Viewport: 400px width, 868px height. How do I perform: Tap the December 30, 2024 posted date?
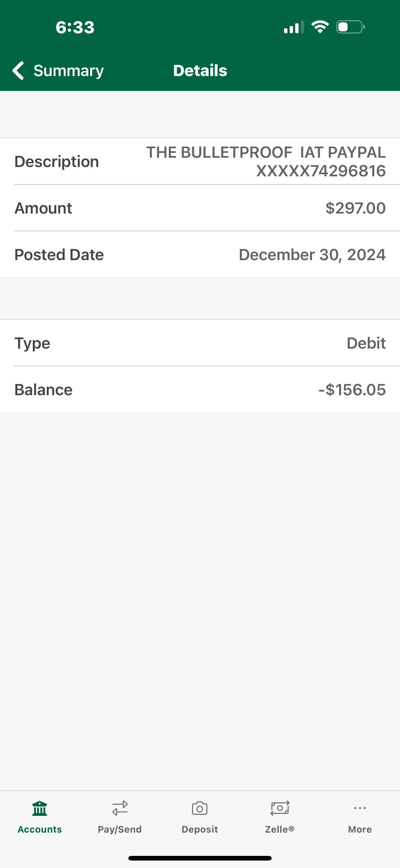click(312, 255)
